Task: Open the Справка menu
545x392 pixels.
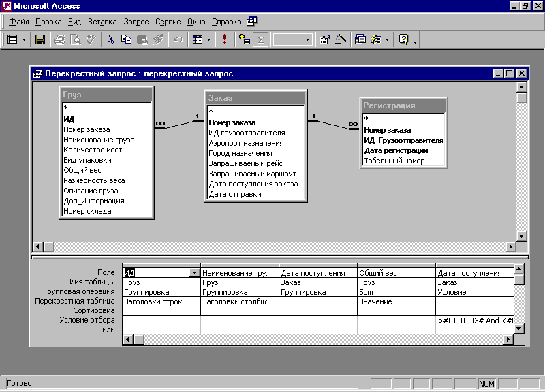Action: (226, 22)
